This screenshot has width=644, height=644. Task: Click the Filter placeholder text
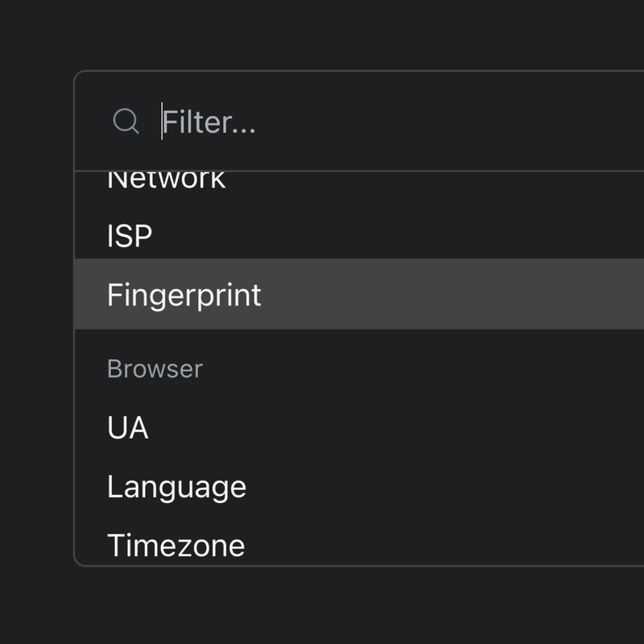[x=209, y=122]
